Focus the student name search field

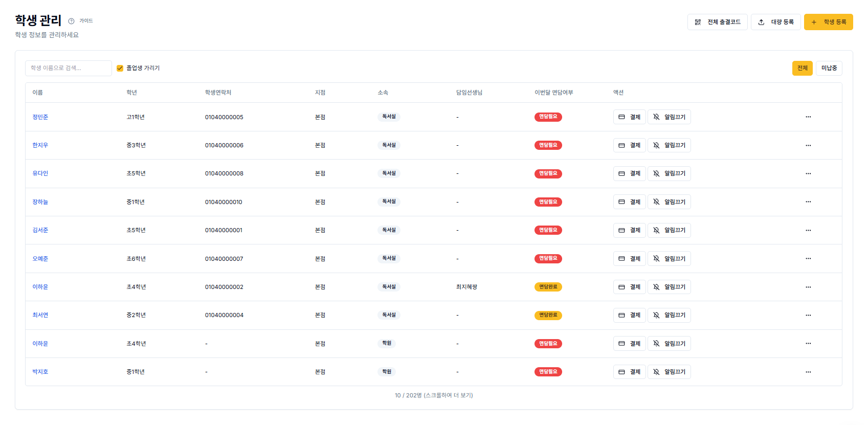coord(68,68)
